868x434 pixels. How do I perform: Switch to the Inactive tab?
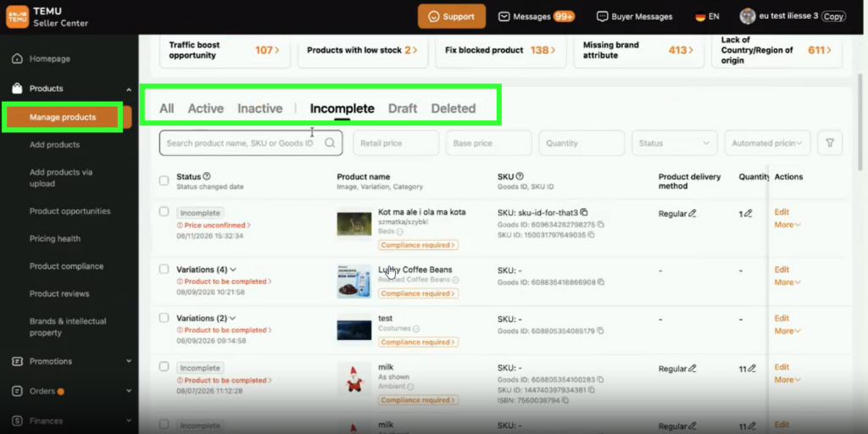(260, 108)
